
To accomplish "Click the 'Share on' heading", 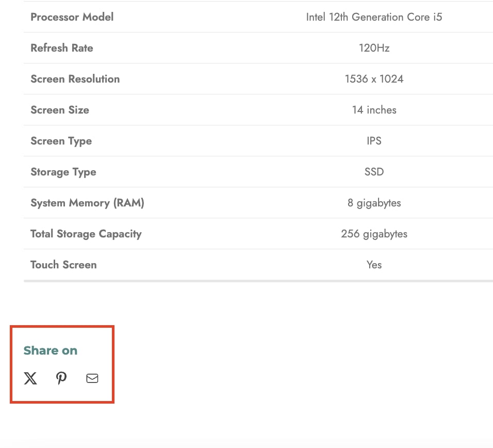I will pyautogui.click(x=51, y=350).
